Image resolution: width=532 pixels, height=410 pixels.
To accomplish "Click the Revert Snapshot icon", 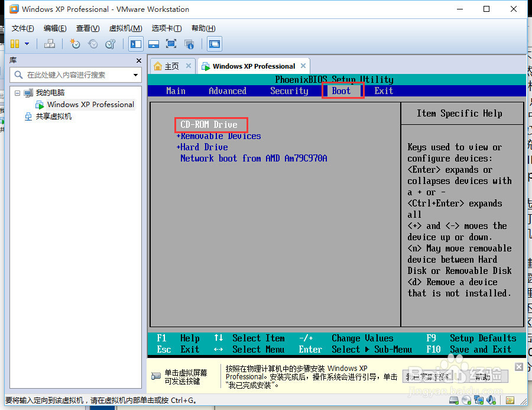I will pyautogui.click(x=92, y=44).
